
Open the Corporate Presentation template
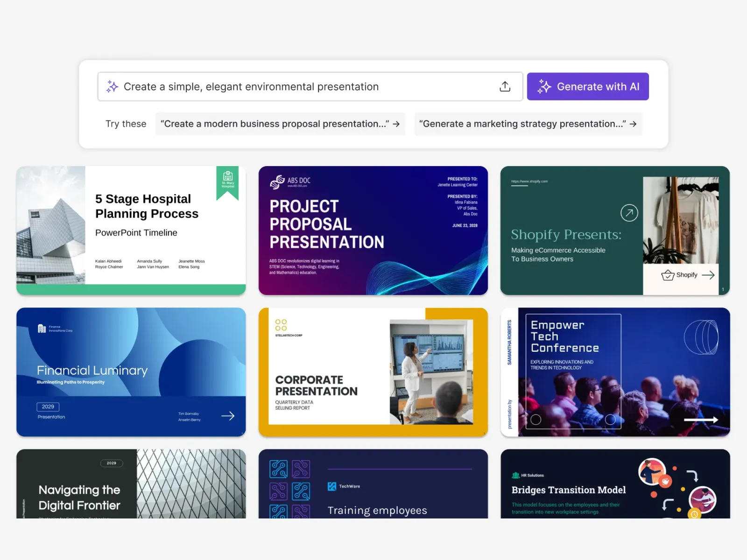[373, 372]
